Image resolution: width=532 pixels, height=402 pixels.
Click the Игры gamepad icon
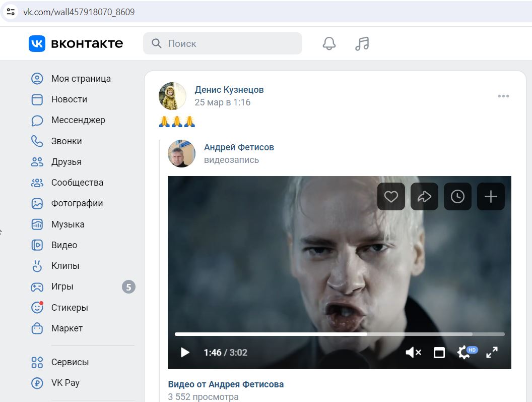point(37,287)
